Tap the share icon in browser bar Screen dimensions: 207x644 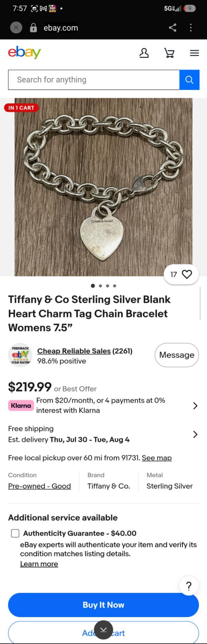172,28
